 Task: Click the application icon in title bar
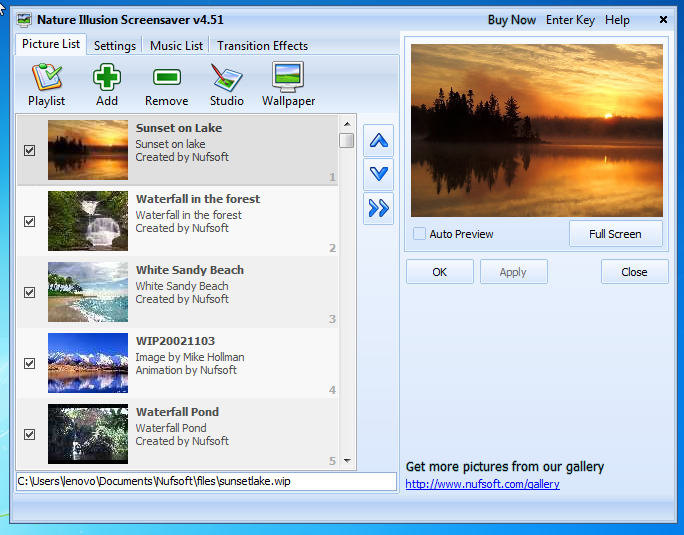(x=24, y=20)
